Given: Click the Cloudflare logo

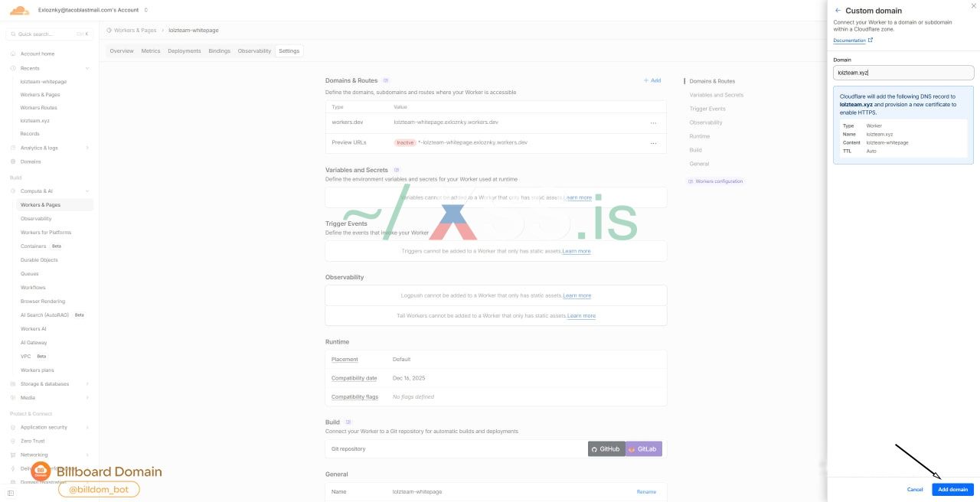Looking at the screenshot, I should [x=19, y=10].
